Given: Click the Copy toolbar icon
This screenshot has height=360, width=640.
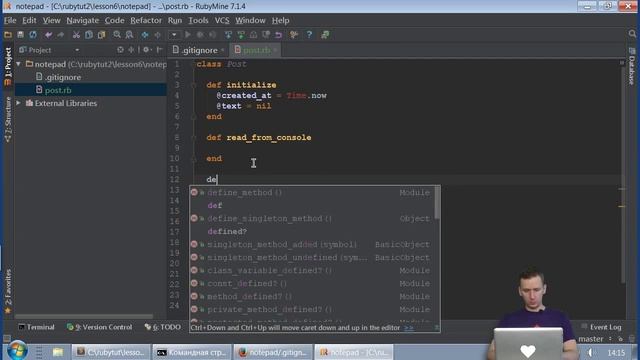Looking at the screenshot, I should [89, 35].
